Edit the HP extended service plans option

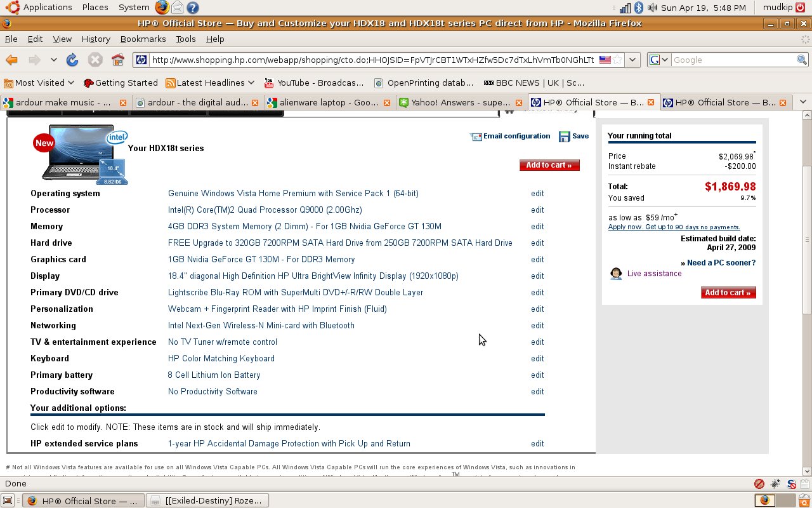tap(537, 444)
